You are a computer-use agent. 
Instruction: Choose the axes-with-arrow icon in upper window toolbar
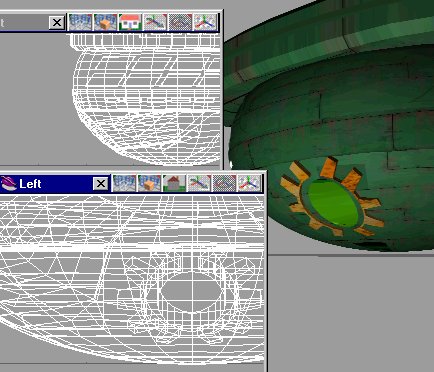point(155,22)
